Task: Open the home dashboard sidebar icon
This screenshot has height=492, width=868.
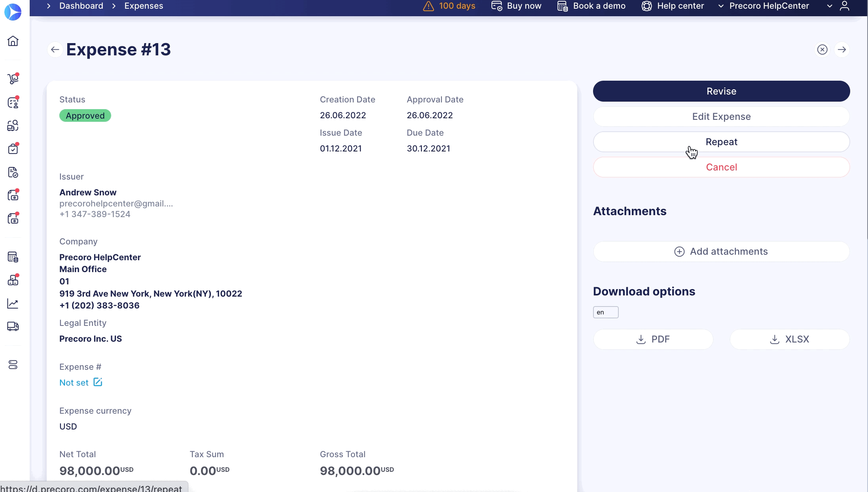Action: (13, 41)
